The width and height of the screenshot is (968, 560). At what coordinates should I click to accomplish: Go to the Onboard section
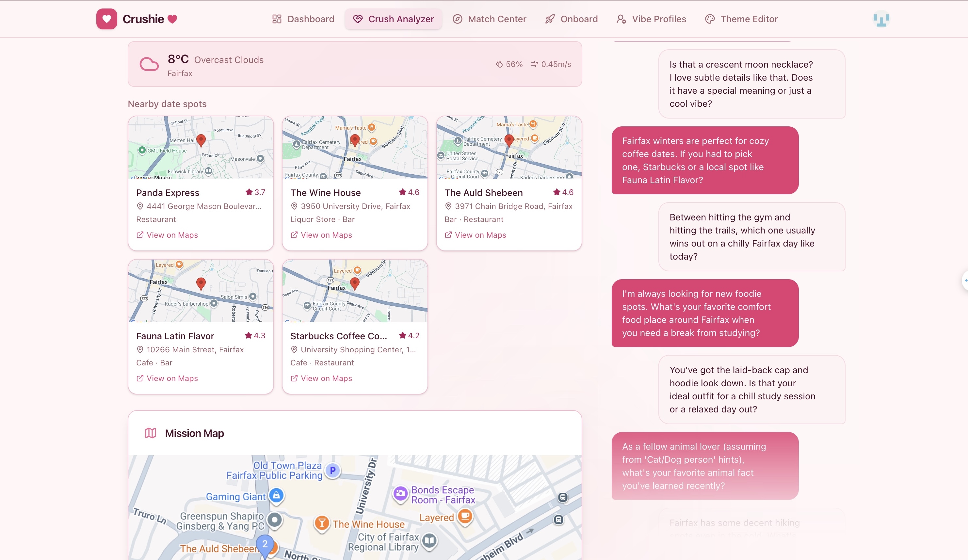(x=571, y=19)
